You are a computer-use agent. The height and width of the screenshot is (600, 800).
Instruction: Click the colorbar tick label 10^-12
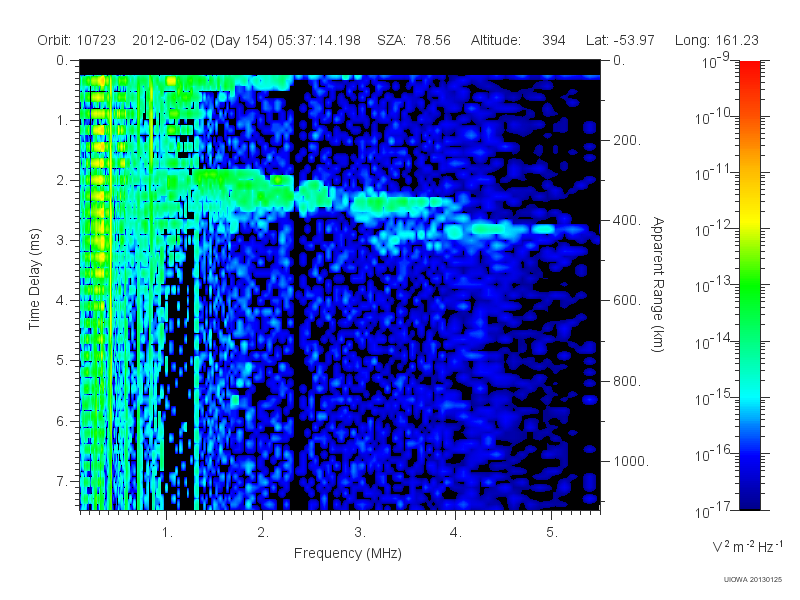[715, 230]
